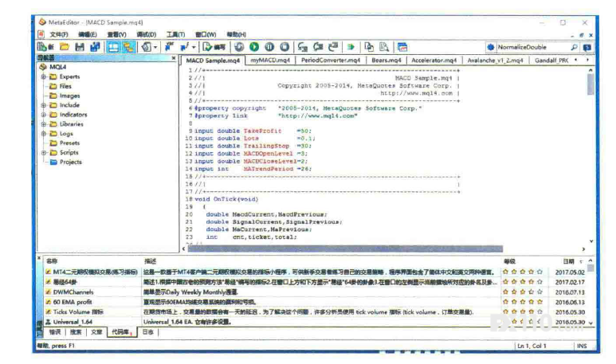Sort library by 日期 column header

tap(568, 261)
